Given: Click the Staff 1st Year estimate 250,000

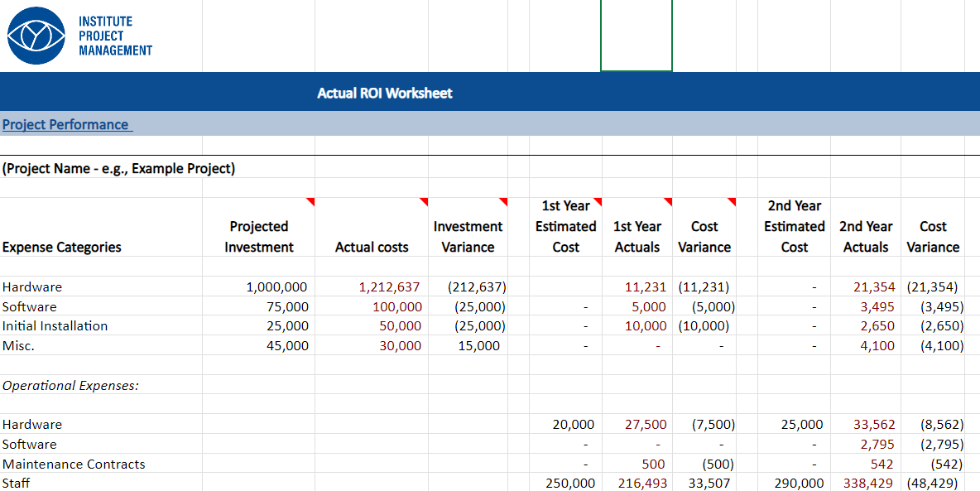Looking at the screenshot, I should [x=569, y=484].
